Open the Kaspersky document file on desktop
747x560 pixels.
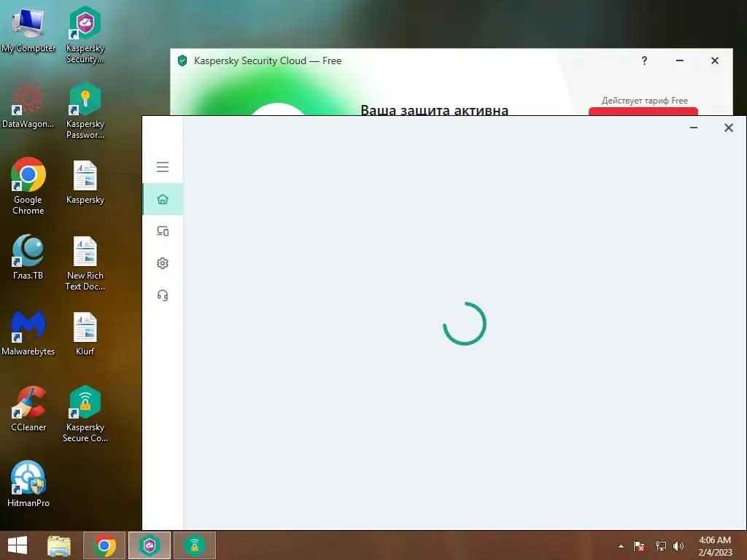pos(85,182)
